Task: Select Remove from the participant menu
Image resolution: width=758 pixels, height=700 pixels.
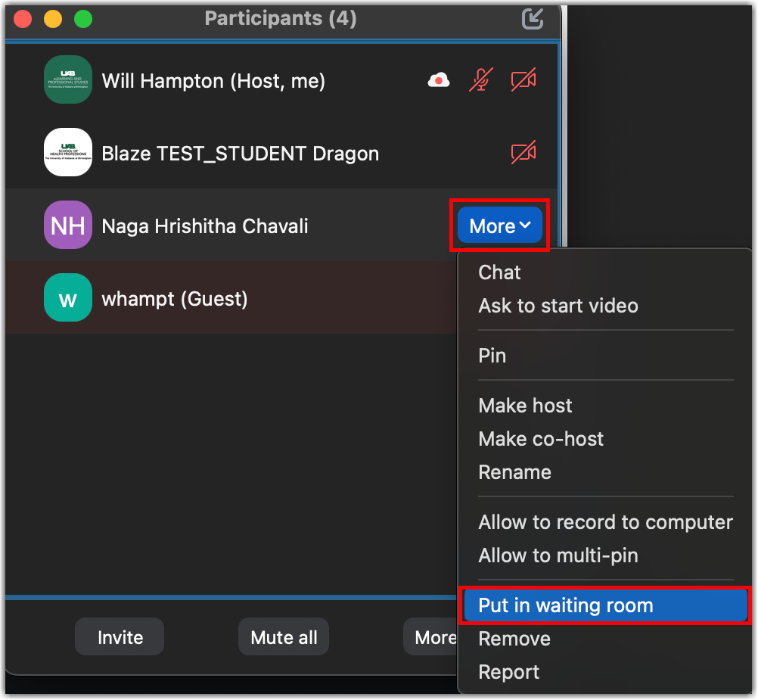Action: pyautogui.click(x=514, y=639)
